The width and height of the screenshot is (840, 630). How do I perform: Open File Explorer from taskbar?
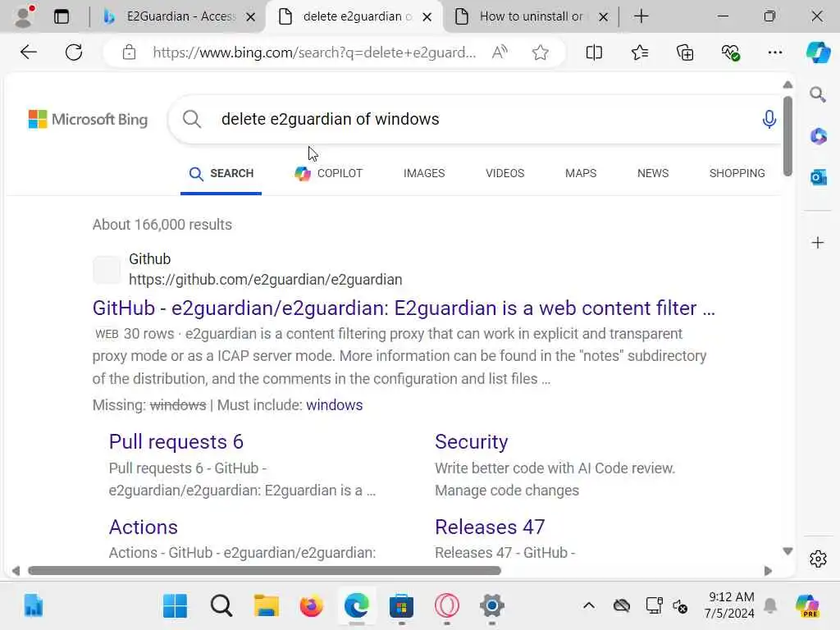tap(266, 606)
